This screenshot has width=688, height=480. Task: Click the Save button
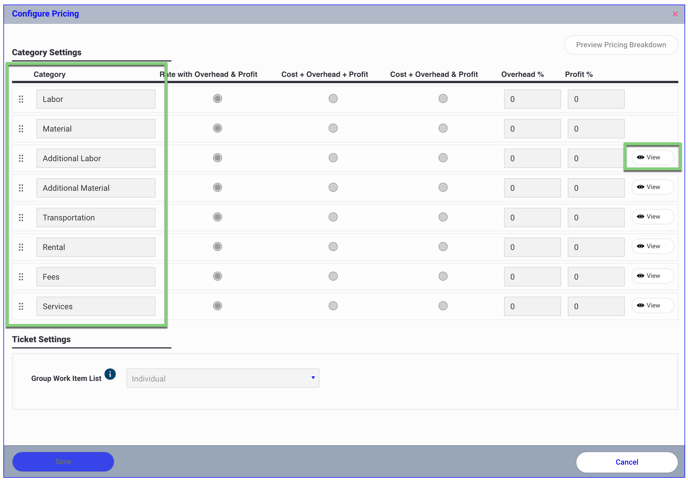click(x=63, y=462)
